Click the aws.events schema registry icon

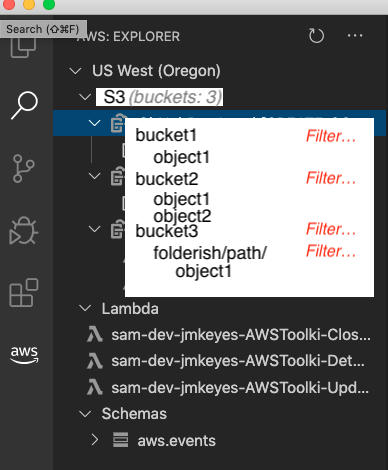click(x=120, y=440)
